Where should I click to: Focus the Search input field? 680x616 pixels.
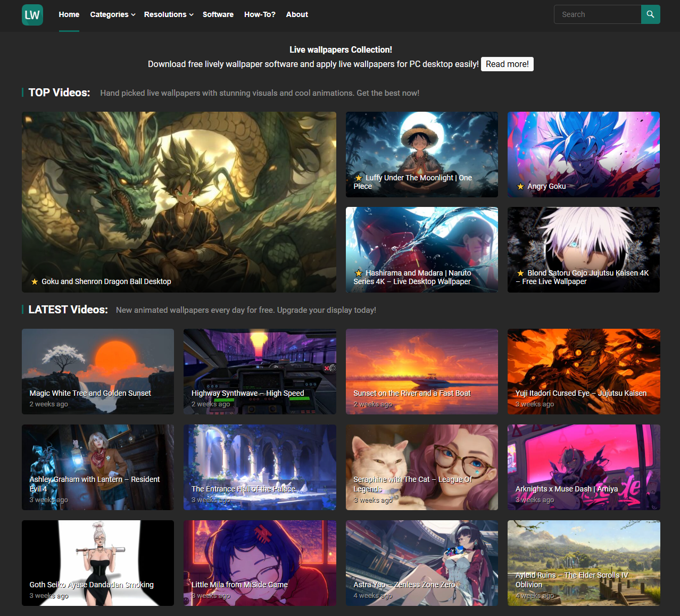598,14
